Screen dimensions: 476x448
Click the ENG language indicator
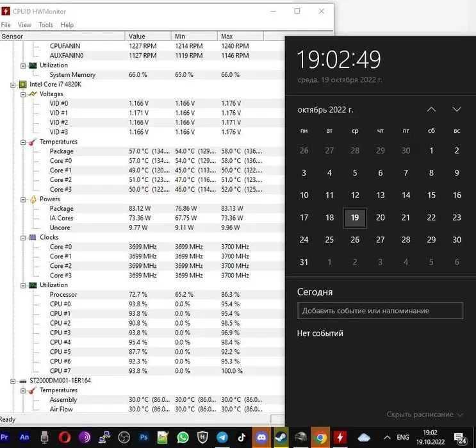[x=403, y=437]
